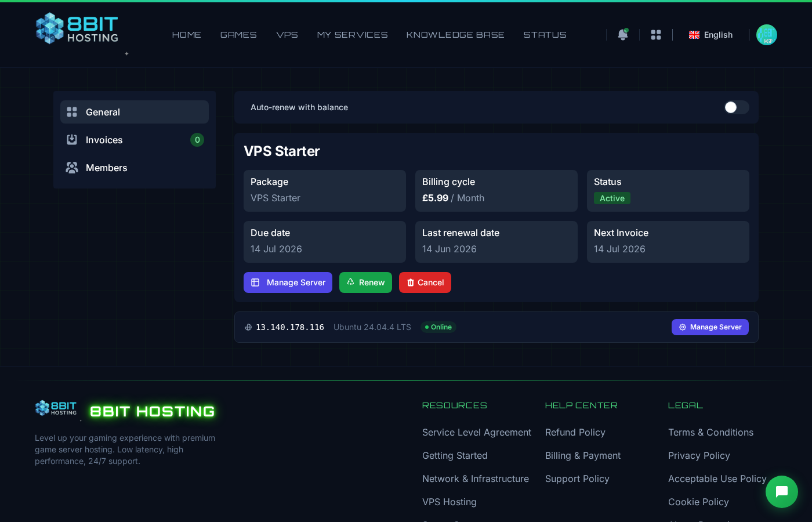Go to the Home menu item
Viewport: 812px width, 522px height.
(x=187, y=35)
